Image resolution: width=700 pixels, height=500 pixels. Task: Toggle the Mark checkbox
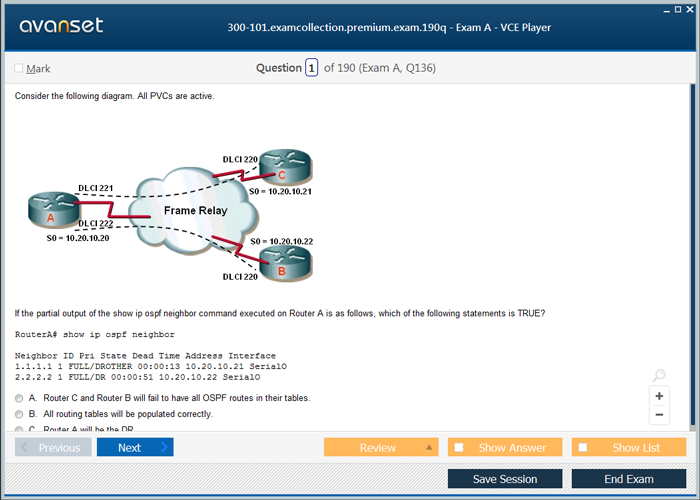click(19, 68)
